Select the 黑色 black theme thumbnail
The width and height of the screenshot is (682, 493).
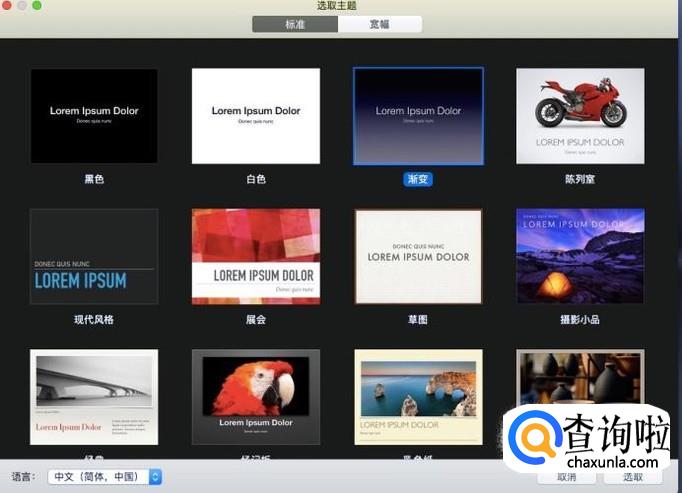[94, 116]
